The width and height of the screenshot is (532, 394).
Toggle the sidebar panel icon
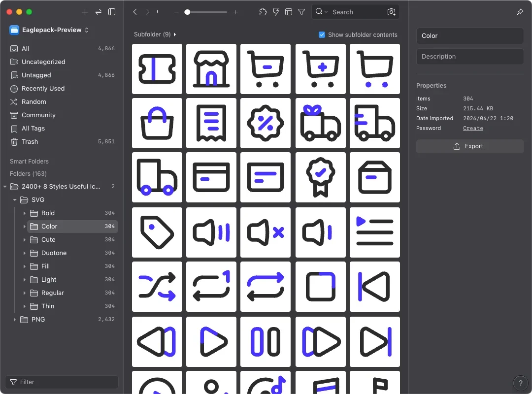point(112,12)
